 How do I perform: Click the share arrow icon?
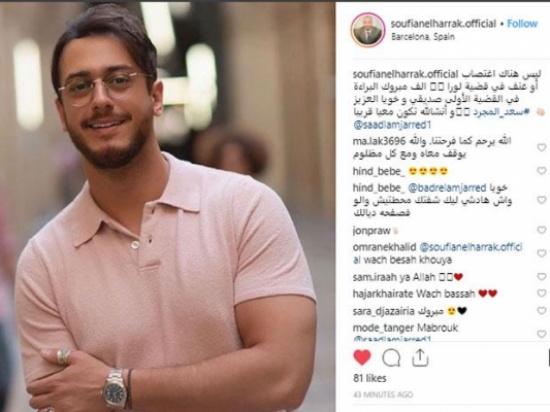[x=420, y=358]
